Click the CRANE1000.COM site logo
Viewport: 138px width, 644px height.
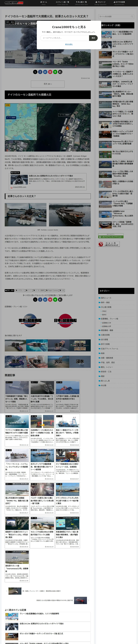[14, 3]
